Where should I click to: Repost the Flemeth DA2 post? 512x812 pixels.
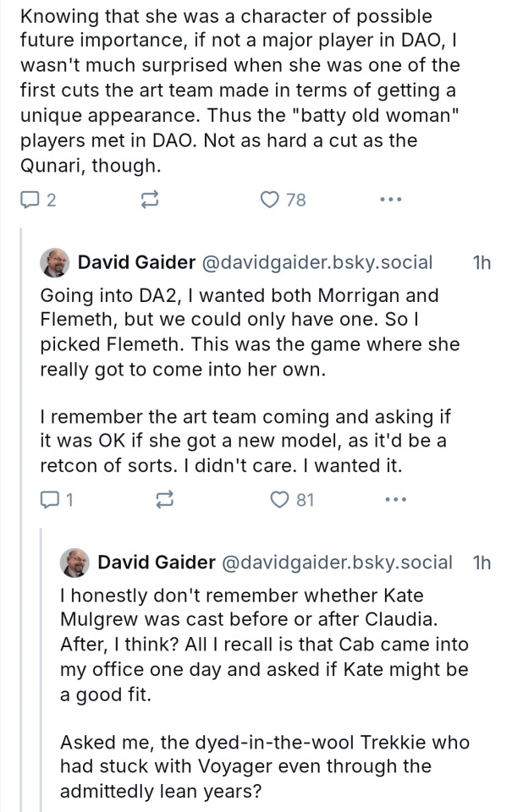[166, 500]
